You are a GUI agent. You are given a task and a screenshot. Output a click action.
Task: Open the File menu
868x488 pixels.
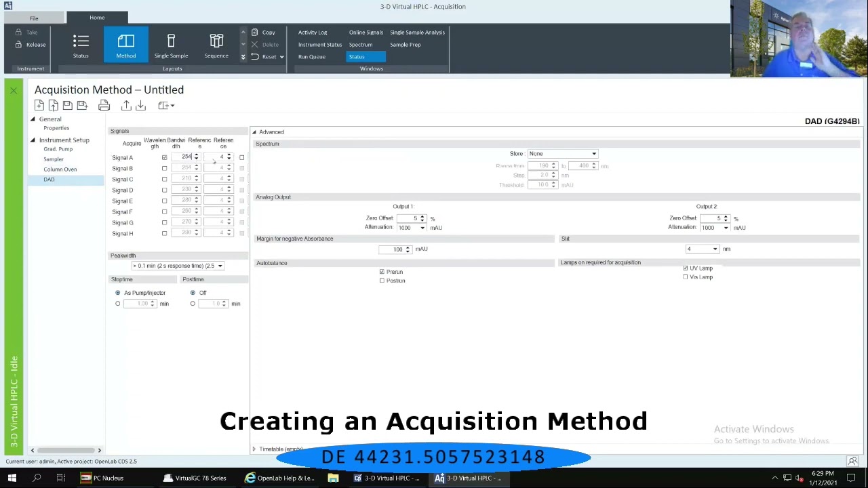pos(34,18)
